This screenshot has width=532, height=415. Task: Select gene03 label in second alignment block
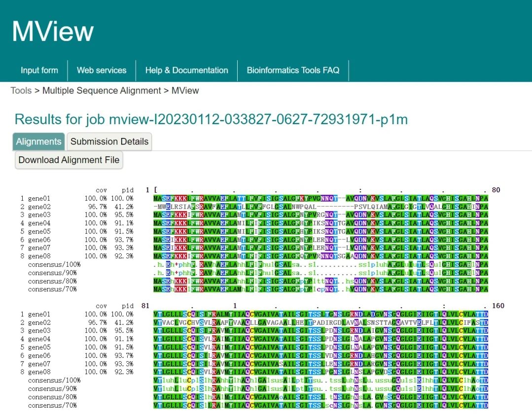tap(39, 331)
